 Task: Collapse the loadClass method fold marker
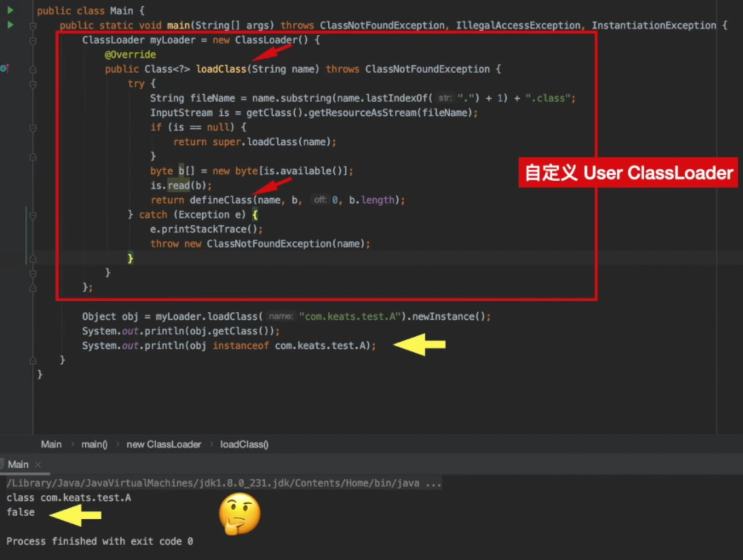point(33,69)
